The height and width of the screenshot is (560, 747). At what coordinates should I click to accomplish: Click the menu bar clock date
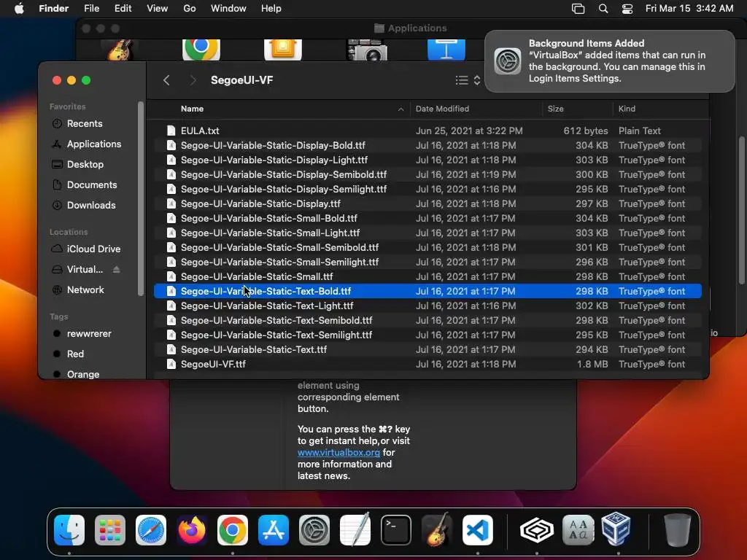pos(689,9)
